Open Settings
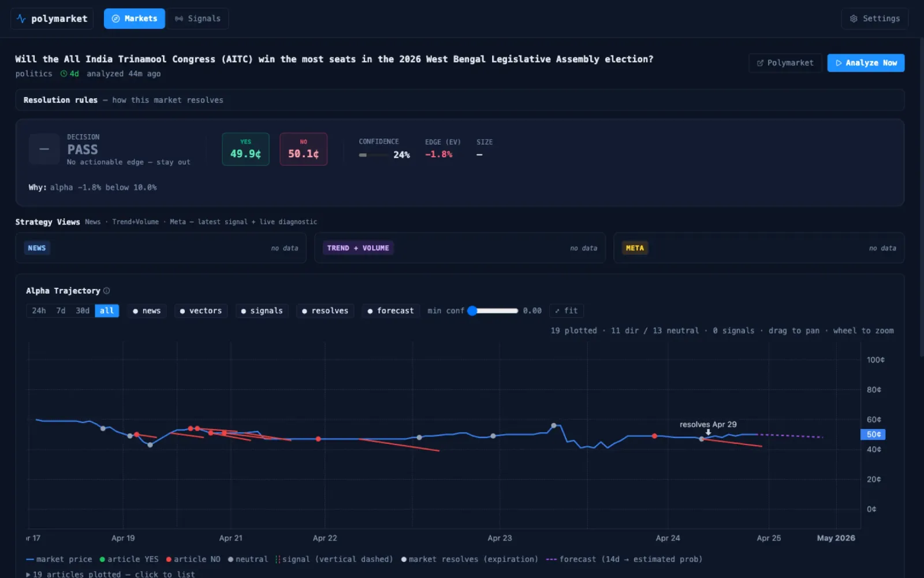The height and width of the screenshot is (578, 924). [x=874, y=18]
